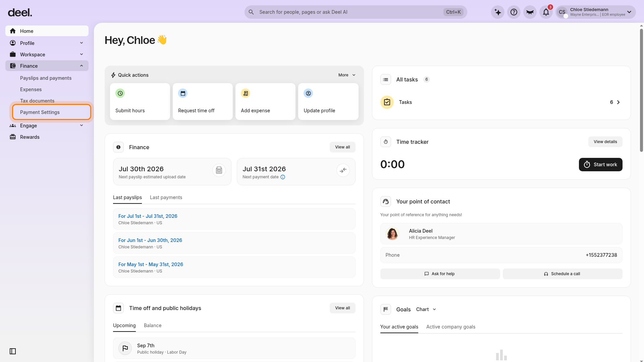Click the next payment arrows icon
The height and width of the screenshot is (362, 644).
(x=343, y=170)
